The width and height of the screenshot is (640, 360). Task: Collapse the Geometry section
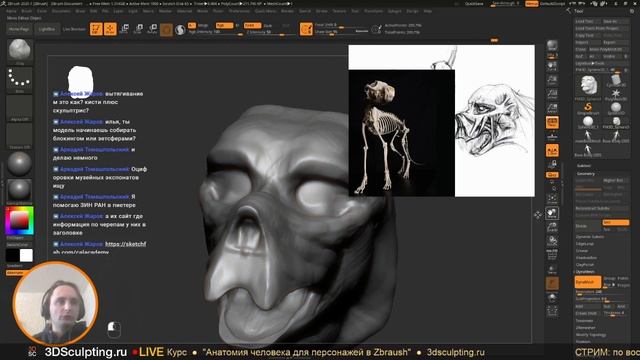point(586,173)
